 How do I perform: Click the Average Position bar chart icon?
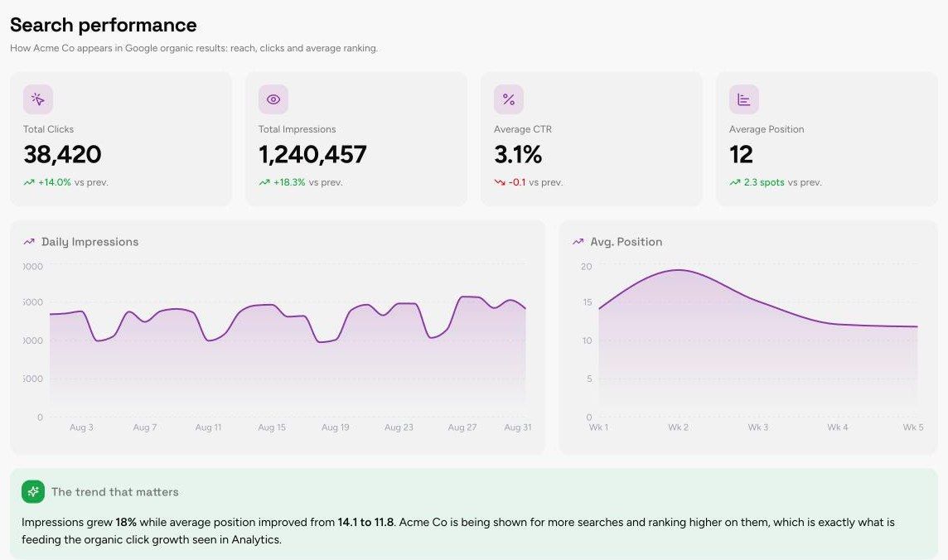tap(743, 99)
